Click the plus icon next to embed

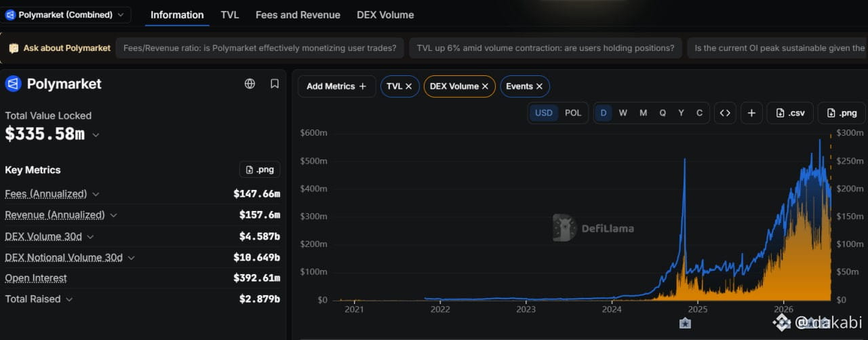pos(751,113)
